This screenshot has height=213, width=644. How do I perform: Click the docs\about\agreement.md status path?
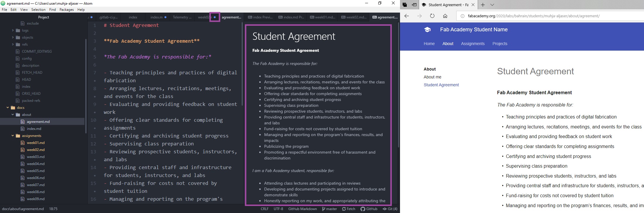[23, 209]
